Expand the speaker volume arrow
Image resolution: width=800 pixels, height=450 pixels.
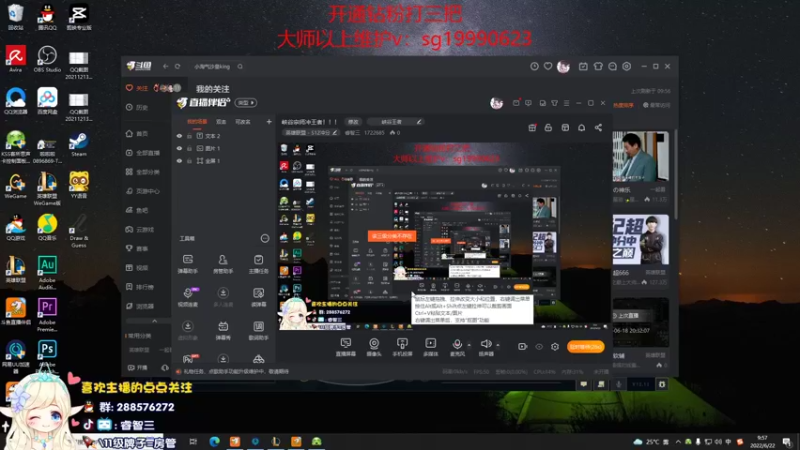click(498, 345)
